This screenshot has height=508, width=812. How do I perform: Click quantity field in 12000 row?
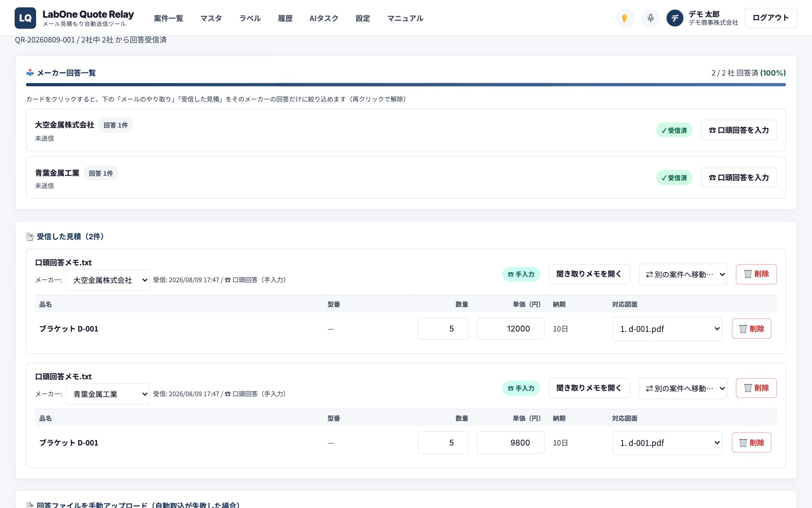pyautogui.click(x=443, y=329)
